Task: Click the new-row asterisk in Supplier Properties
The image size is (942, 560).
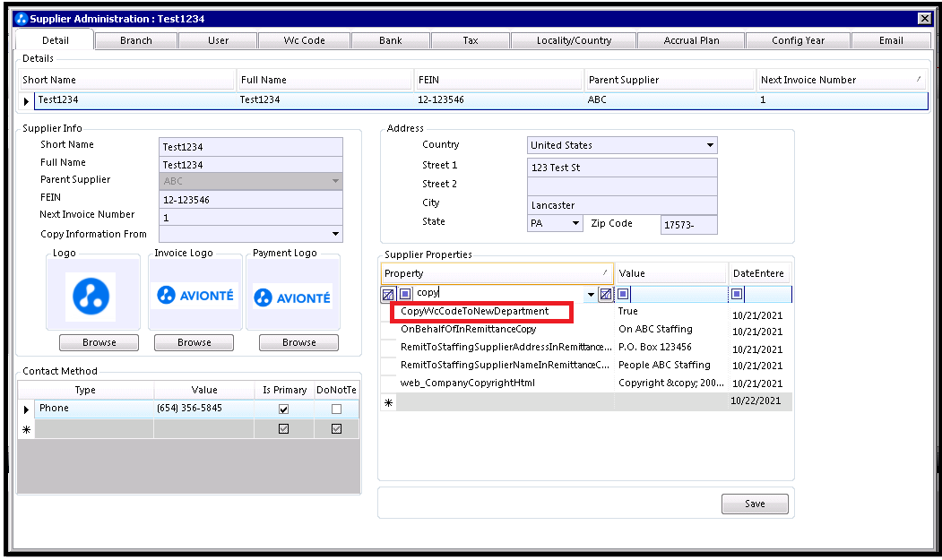Action: (x=389, y=402)
